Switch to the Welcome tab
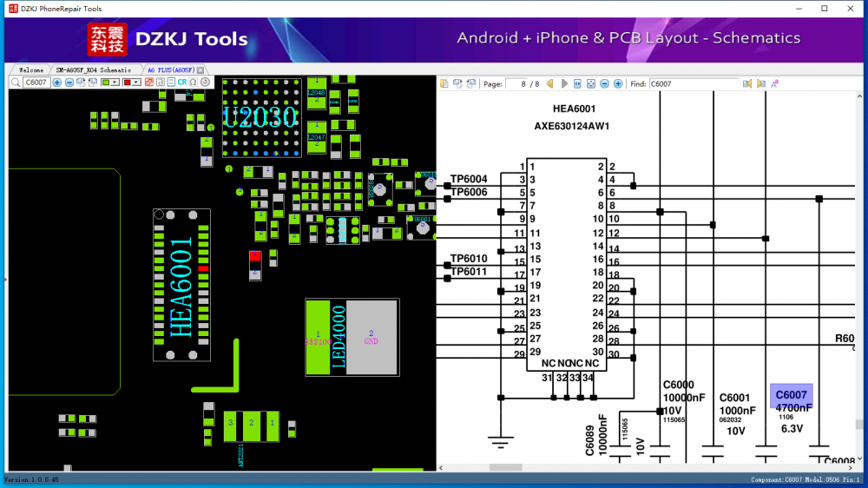The height and width of the screenshot is (488, 868). 31,69
